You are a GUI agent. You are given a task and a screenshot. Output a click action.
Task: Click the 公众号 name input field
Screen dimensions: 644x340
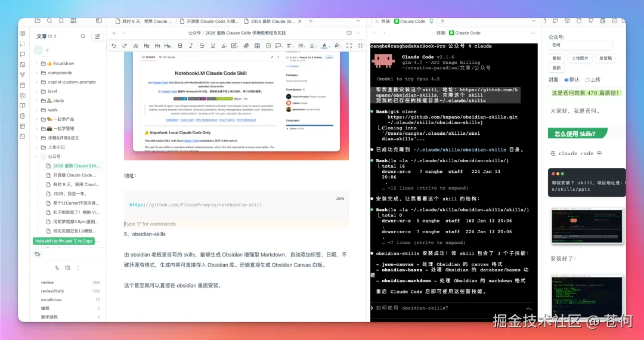(x=580, y=45)
